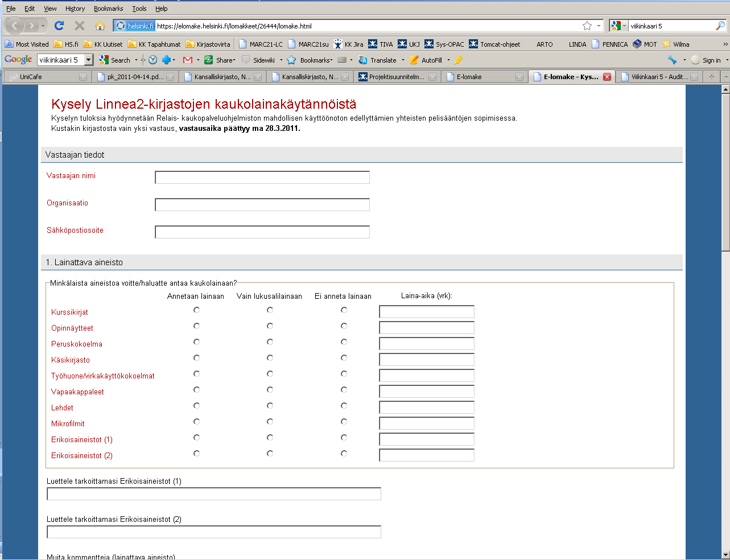Close the E-lomake - Kys... tab

pyautogui.click(x=607, y=77)
